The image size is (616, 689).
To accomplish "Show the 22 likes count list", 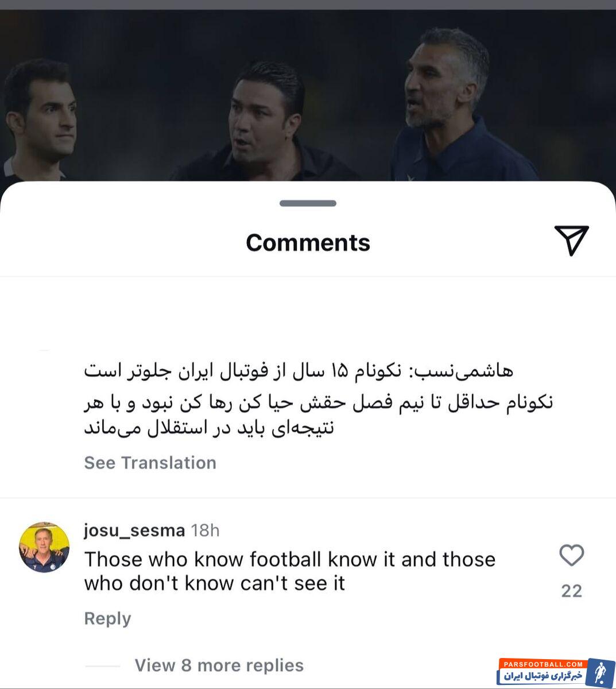I will click(x=571, y=591).
